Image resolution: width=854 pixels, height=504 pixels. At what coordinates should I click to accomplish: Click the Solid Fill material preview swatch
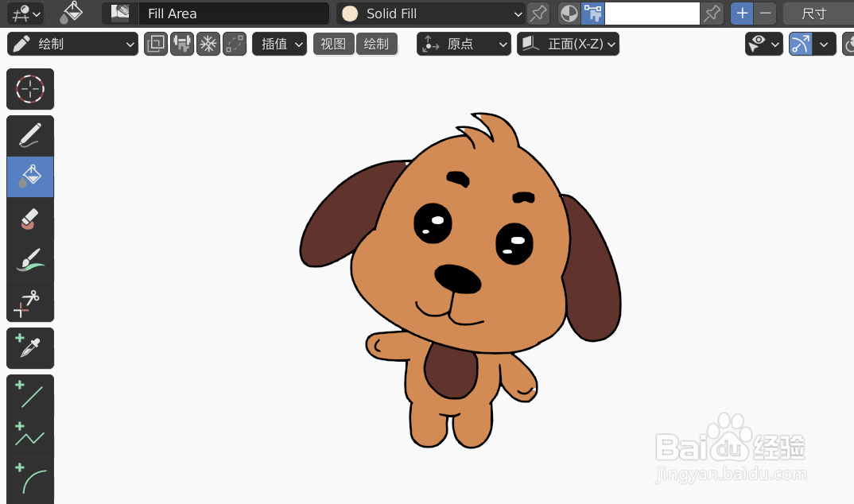(350, 14)
